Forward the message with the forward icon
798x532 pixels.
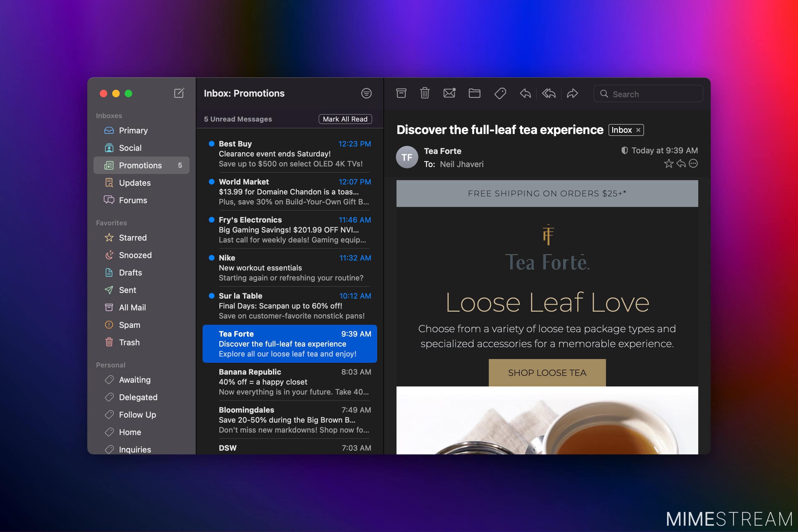572,93
